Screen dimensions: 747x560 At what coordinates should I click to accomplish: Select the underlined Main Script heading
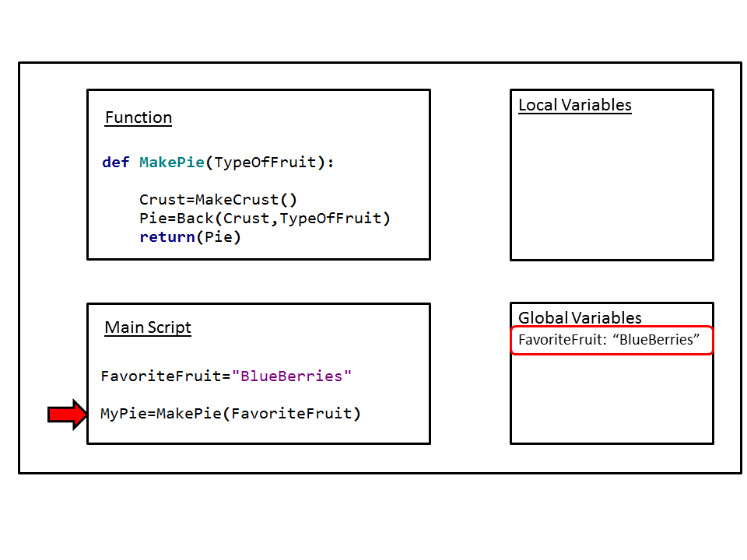click(148, 327)
